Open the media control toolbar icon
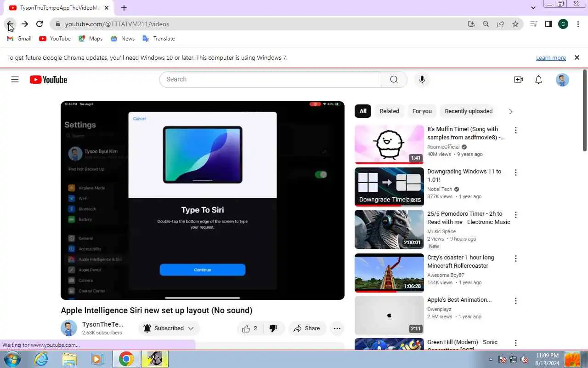This screenshot has height=368, width=588. point(533,24)
